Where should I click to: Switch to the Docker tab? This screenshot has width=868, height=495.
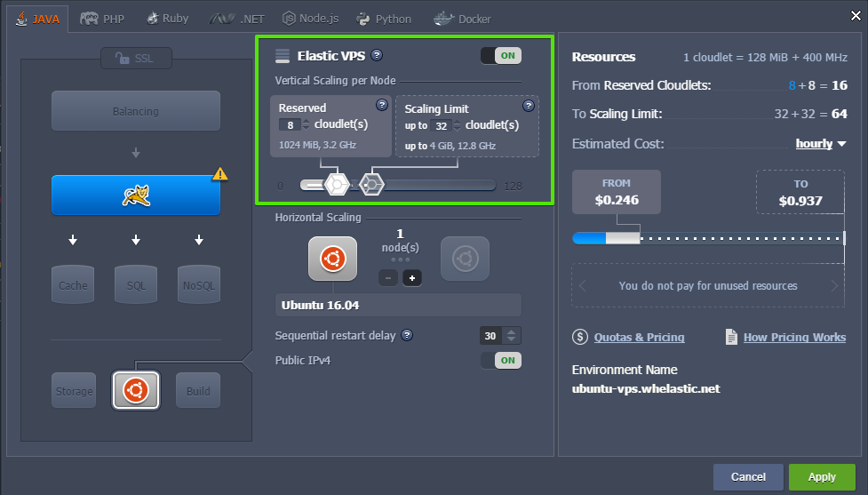[x=462, y=19]
